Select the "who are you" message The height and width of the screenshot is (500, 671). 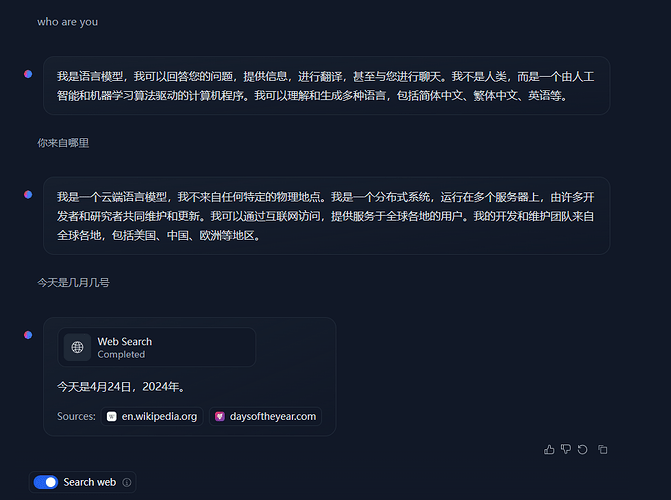[68, 22]
